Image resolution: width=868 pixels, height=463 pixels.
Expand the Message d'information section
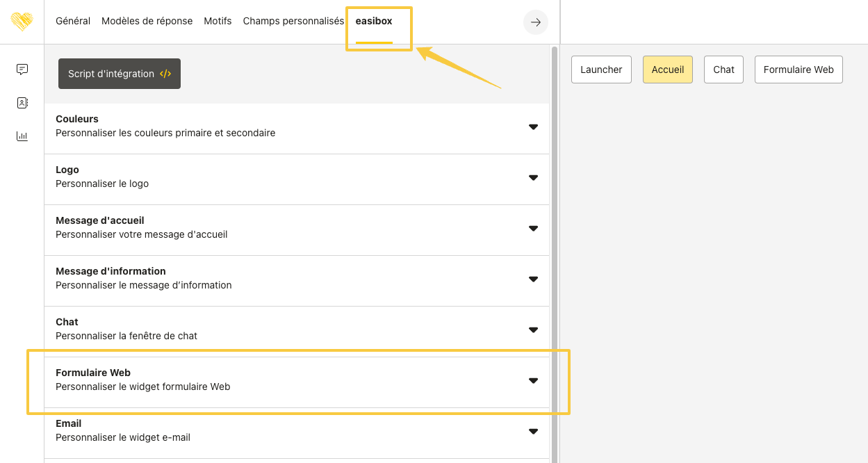tap(533, 279)
